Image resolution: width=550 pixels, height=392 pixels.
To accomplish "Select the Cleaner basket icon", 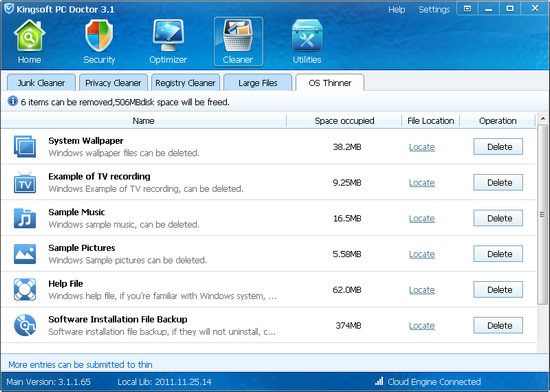I will point(238,36).
